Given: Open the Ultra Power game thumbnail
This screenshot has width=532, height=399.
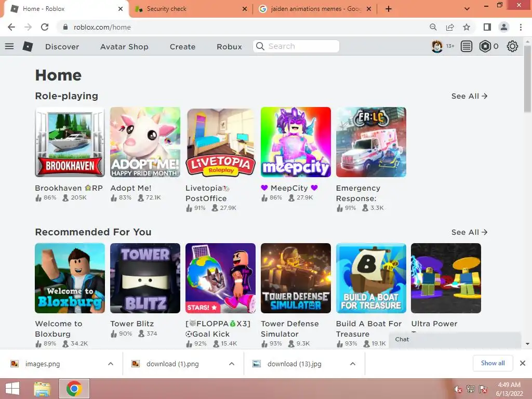Looking at the screenshot, I should pos(446,278).
